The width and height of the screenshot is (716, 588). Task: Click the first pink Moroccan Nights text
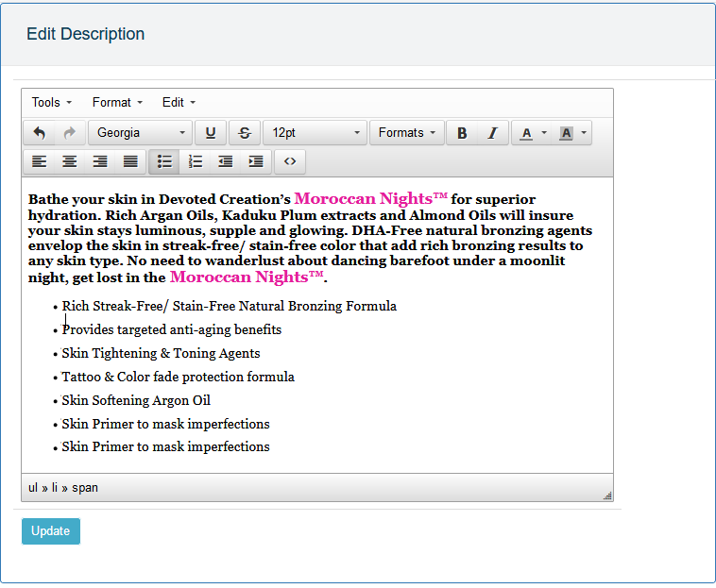[x=371, y=198]
